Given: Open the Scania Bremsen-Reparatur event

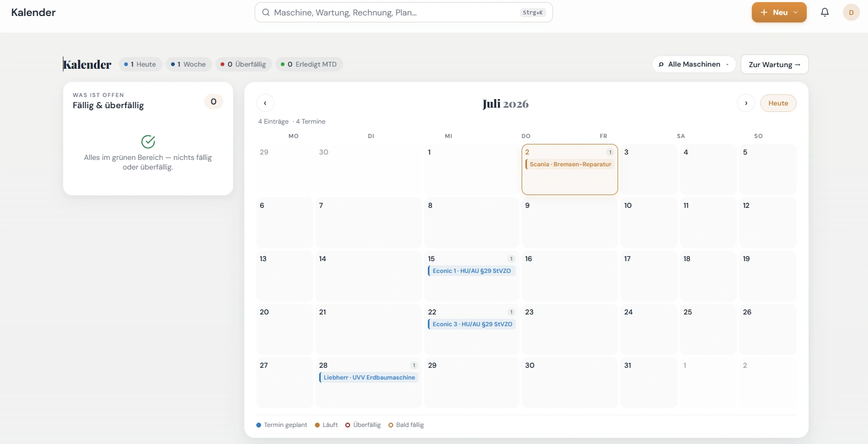Looking at the screenshot, I should click(570, 164).
